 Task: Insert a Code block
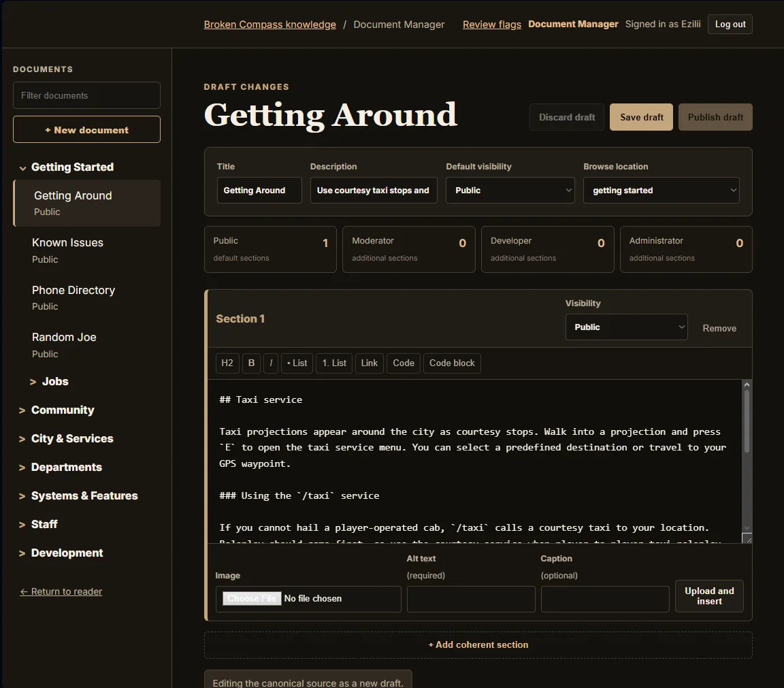[x=452, y=363]
